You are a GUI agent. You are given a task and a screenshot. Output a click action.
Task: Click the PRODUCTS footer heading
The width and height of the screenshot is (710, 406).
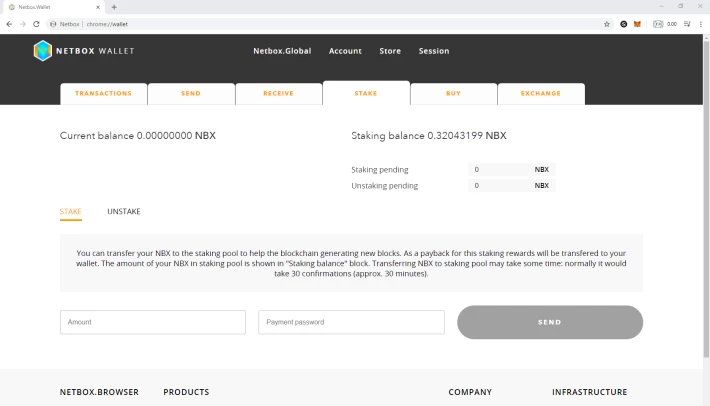(186, 392)
